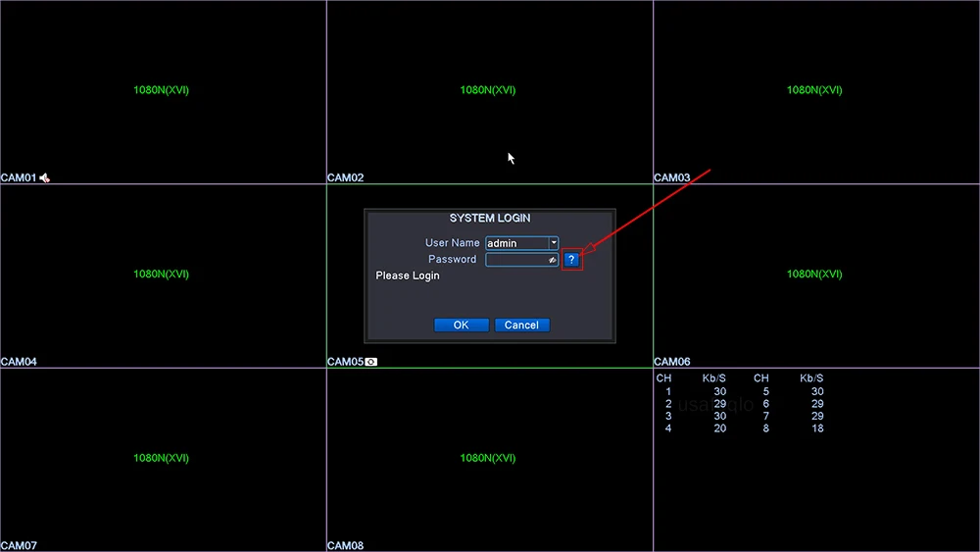Click the CAM01 audio speaker icon
Viewport: 980px width, 552px height.
coord(44,178)
